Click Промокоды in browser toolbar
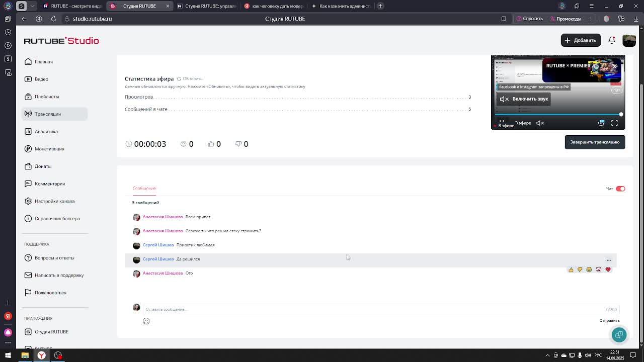This screenshot has width=644, height=362. (x=566, y=19)
